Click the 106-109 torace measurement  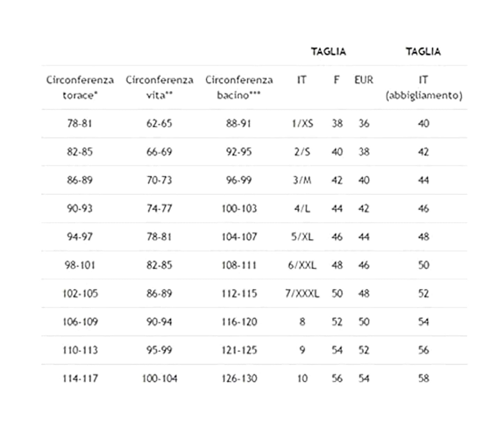80,322
